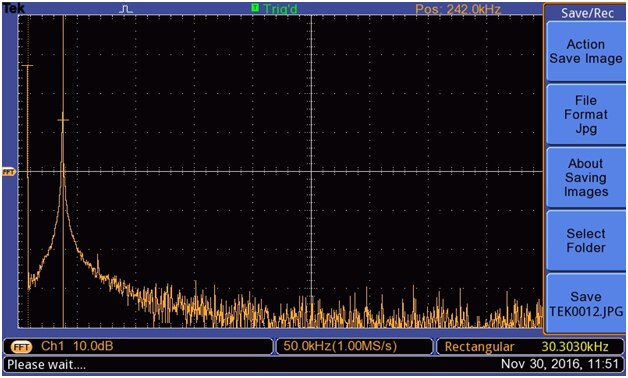
Task: Click the FFT badge in the bottom readout
Action: tap(21, 347)
